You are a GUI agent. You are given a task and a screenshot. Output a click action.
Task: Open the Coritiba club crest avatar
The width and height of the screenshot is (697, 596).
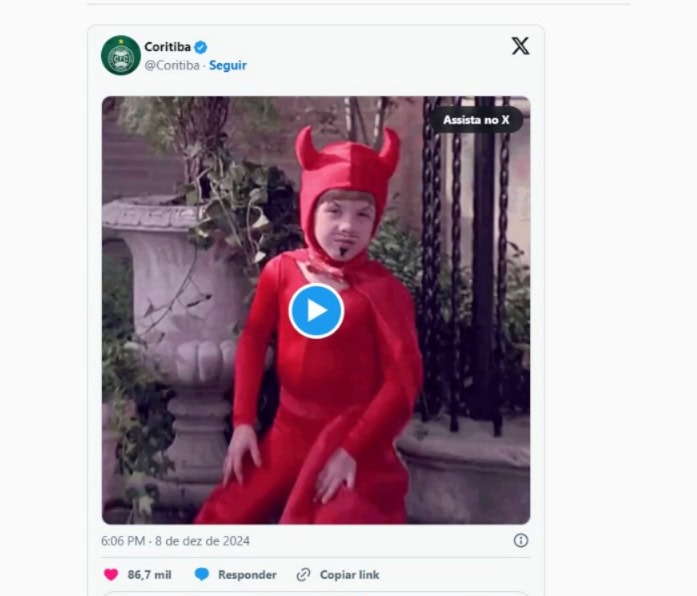[x=121, y=55]
